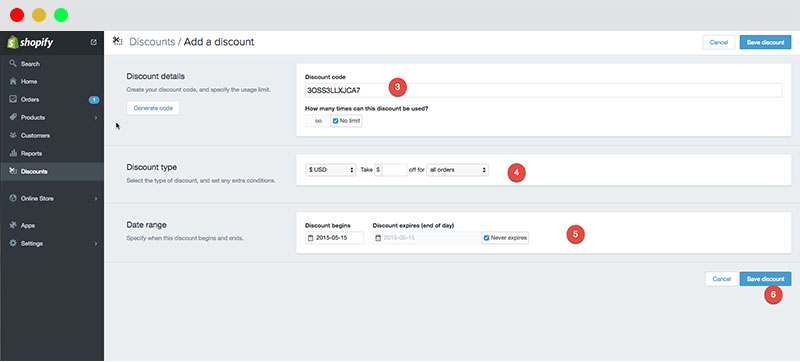Click the Discounts scissors icon in sidebar
The height and width of the screenshot is (362, 800).
13,171
